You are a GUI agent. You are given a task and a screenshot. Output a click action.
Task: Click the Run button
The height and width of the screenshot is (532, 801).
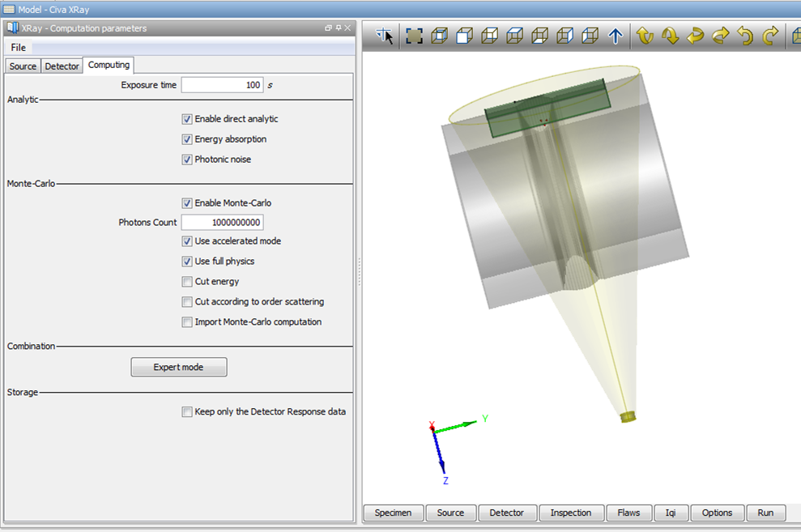(765, 513)
